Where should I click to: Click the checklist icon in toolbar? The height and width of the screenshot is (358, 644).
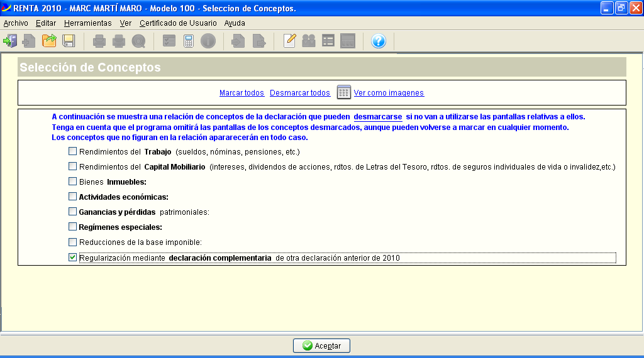click(169, 41)
